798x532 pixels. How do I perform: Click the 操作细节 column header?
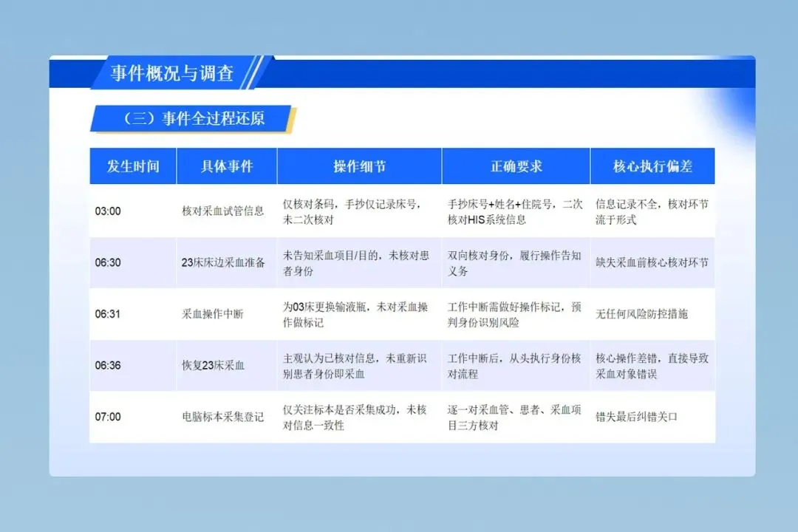point(359,166)
